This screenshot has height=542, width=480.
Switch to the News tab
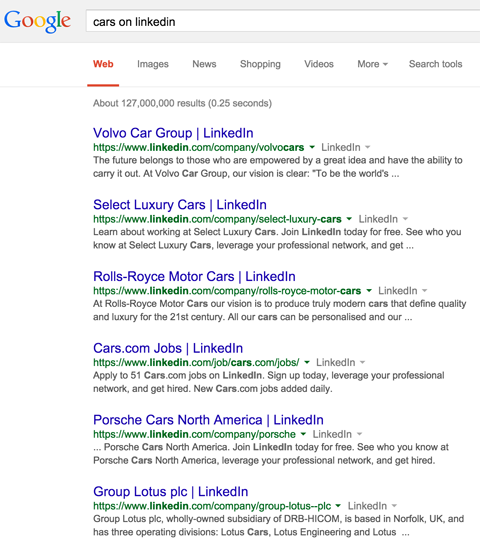click(x=204, y=64)
